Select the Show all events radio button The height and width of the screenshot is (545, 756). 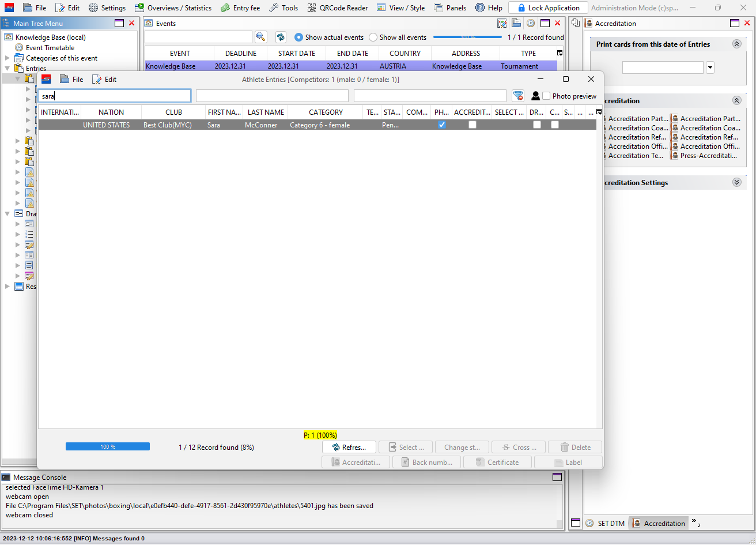pos(373,37)
